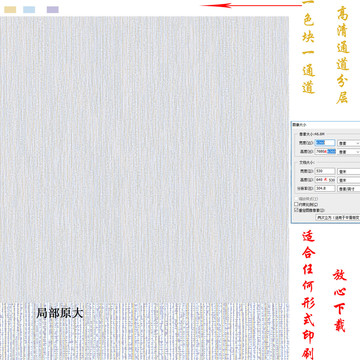Click the document height field in Image Size
Screen dimensions: 360x360
(x=325, y=180)
